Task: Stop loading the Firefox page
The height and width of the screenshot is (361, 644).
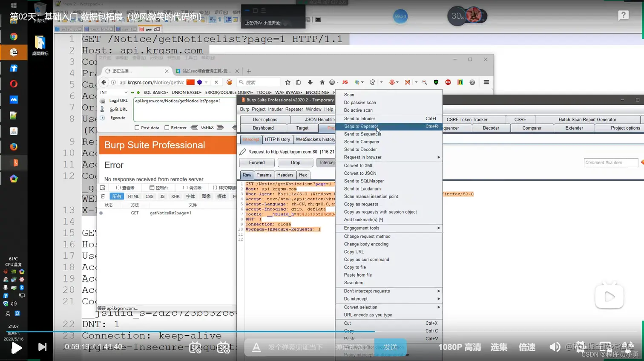Action: point(216,82)
